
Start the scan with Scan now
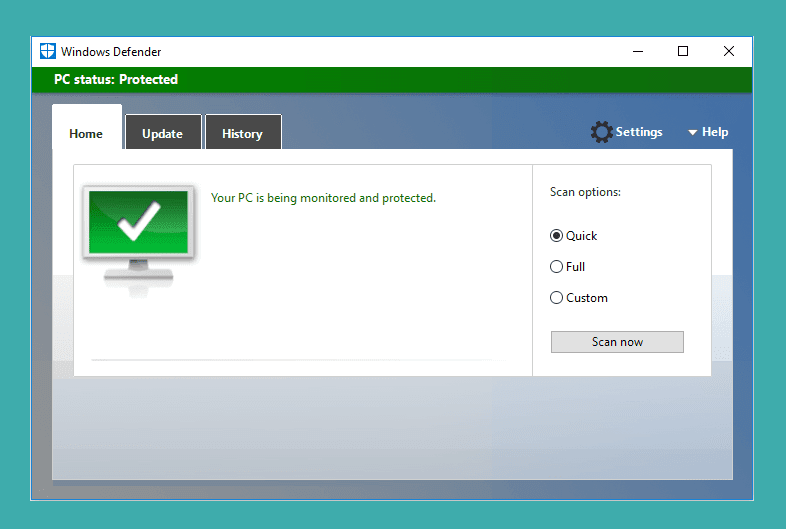617,342
